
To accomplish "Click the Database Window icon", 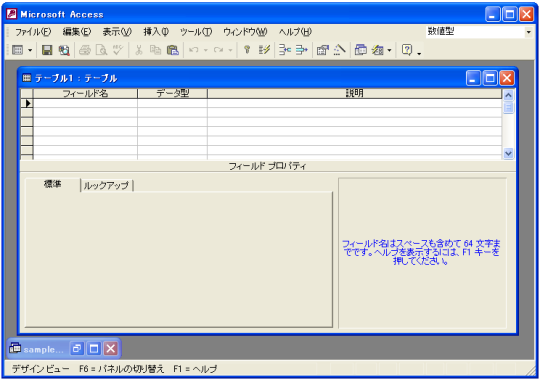I will click(361, 50).
